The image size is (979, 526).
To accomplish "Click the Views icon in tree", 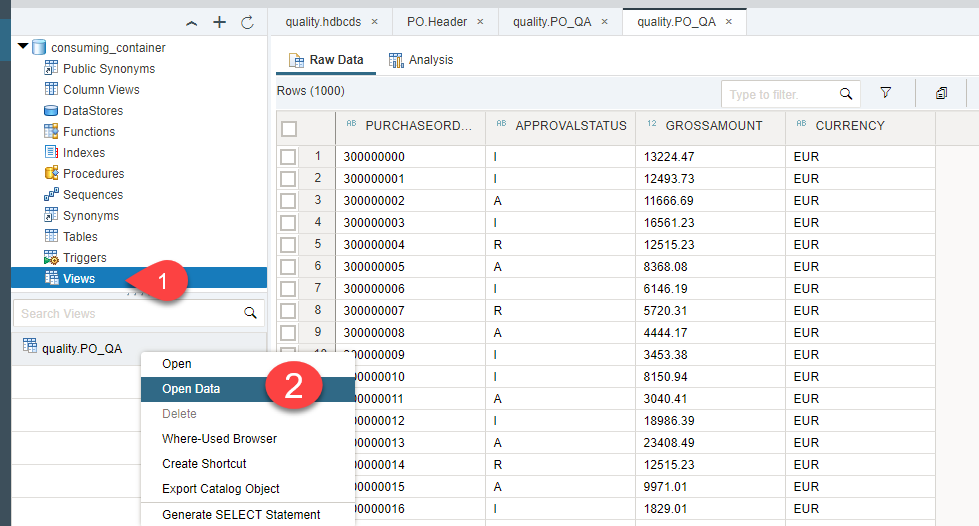I will coord(51,279).
